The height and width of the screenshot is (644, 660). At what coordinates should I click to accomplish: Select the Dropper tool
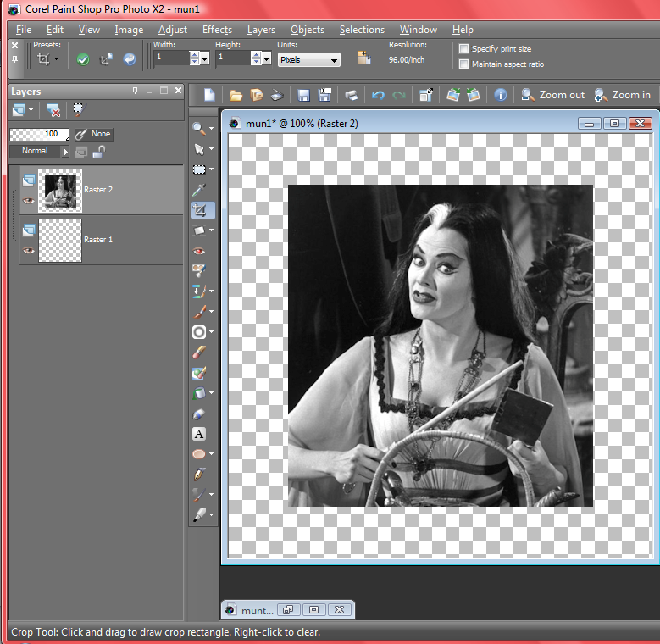pos(198,190)
